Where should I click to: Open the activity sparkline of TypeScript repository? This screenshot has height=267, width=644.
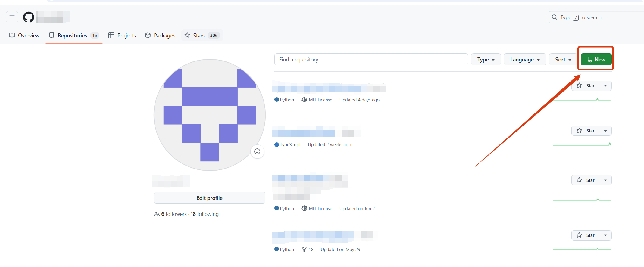(x=582, y=144)
